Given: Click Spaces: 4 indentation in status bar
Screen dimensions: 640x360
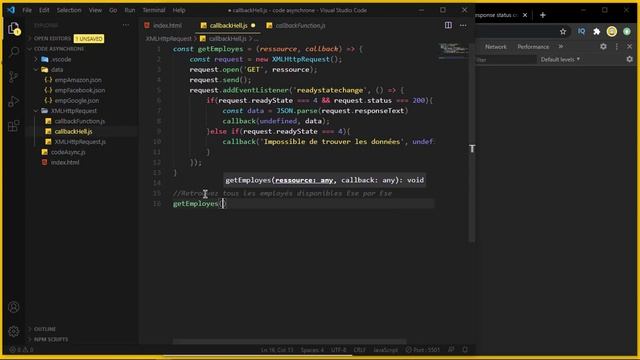Looking at the screenshot, I should point(312,350).
